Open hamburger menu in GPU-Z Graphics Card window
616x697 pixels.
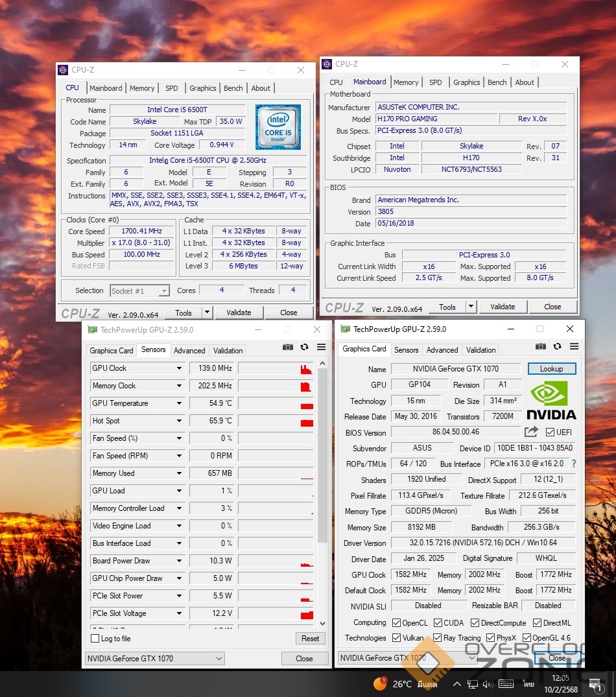pyautogui.click(x=575, y=346)
